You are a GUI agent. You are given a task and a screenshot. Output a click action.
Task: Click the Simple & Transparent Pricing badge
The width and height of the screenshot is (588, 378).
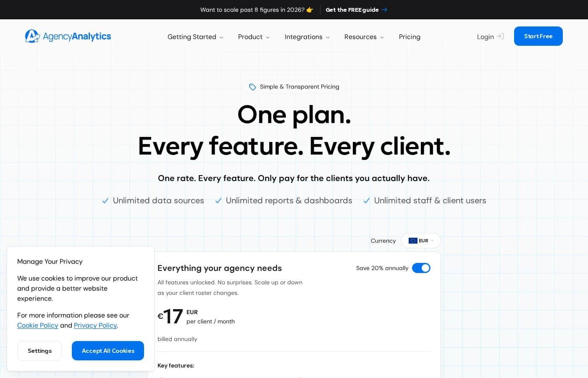[294, 87]
